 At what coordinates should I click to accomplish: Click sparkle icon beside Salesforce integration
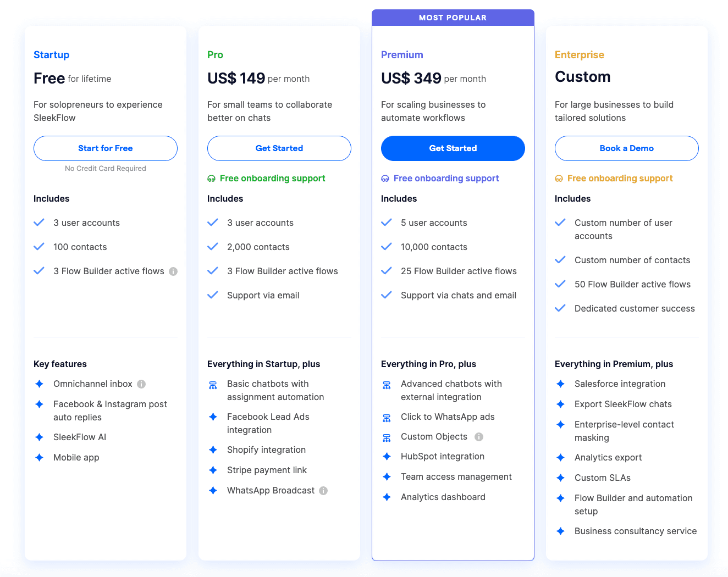560,384
